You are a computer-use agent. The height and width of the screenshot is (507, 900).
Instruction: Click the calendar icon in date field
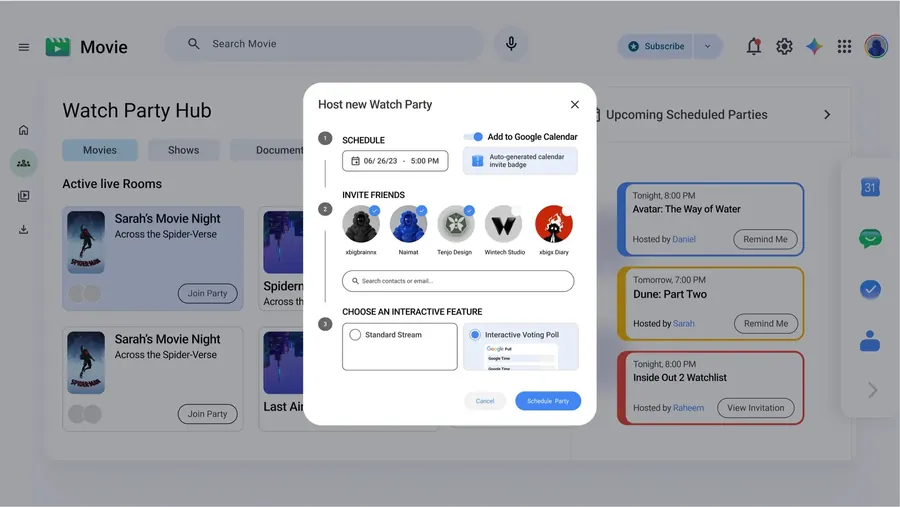pos(355,161)
